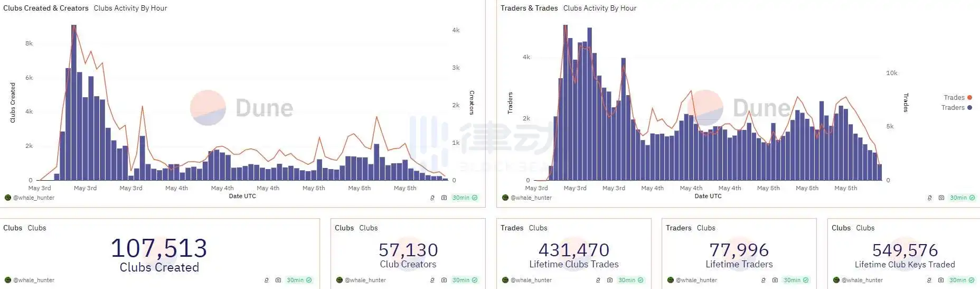Click 30min refresh badge under Traders & Trades chart
Screen dimensions: 980x289
coord(962,198)
